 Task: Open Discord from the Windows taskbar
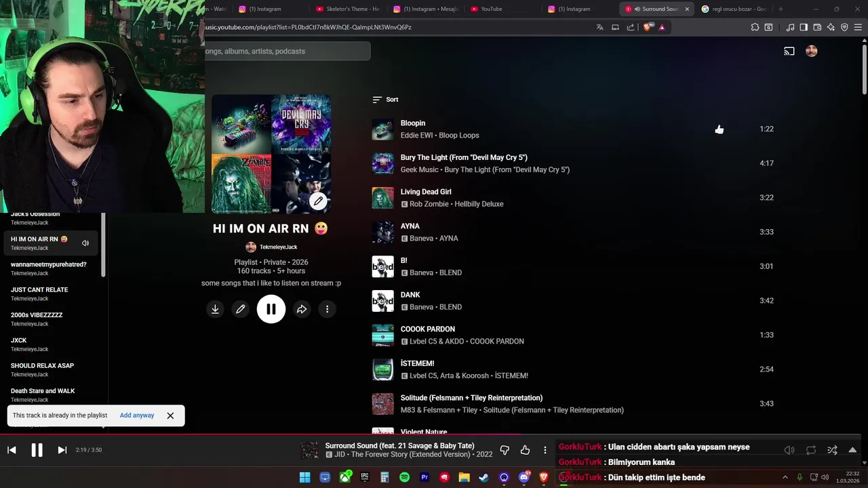point(524,477)
